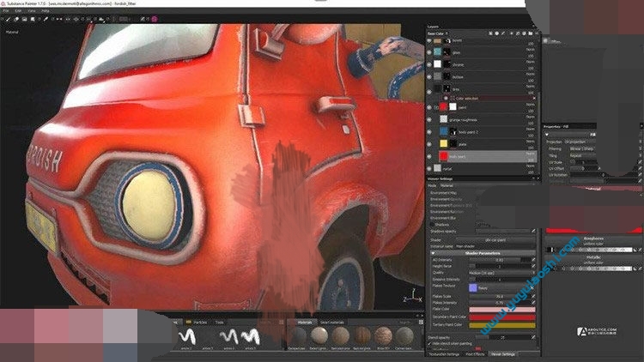The image size is (644, 362).
Task: Click the paint layer's white mask thumbnail
Action: click(453, 106)
